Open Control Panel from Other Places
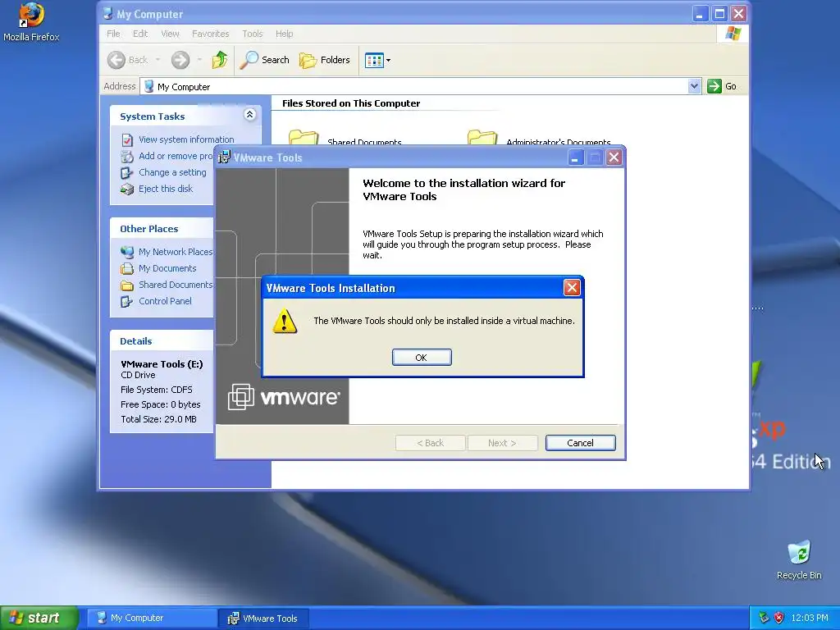This screenshot has width=840, height=630. coord(165,301)
